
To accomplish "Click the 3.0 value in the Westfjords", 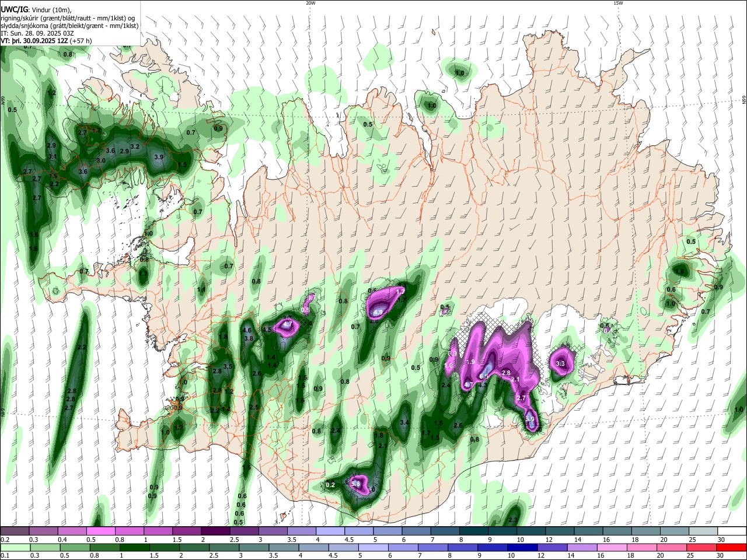I will 101,160.
